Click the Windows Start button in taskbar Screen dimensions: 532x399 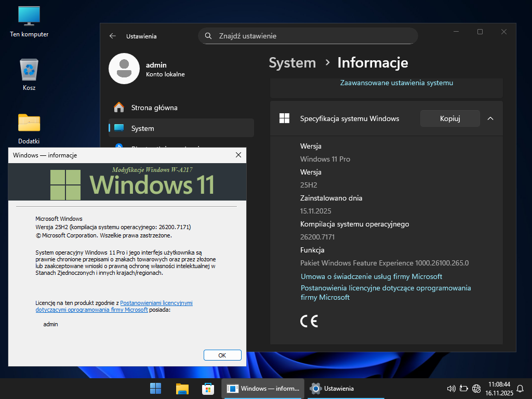coord(155,388)
